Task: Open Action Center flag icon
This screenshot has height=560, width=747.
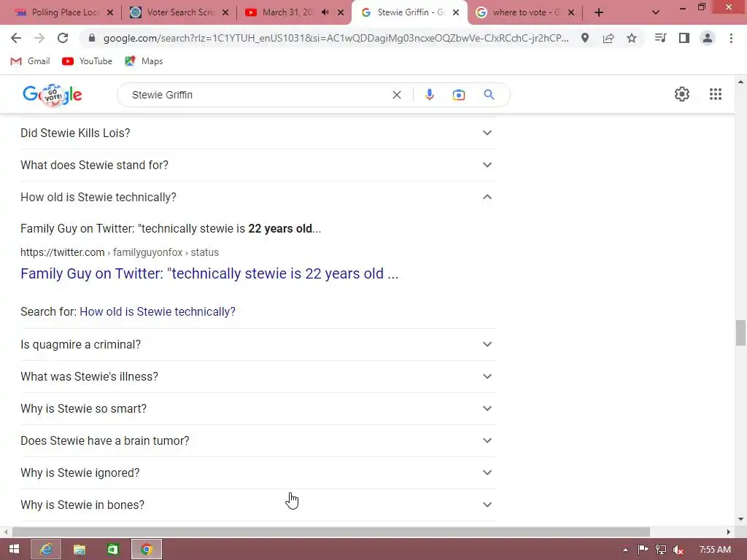Action: point(643,550)
